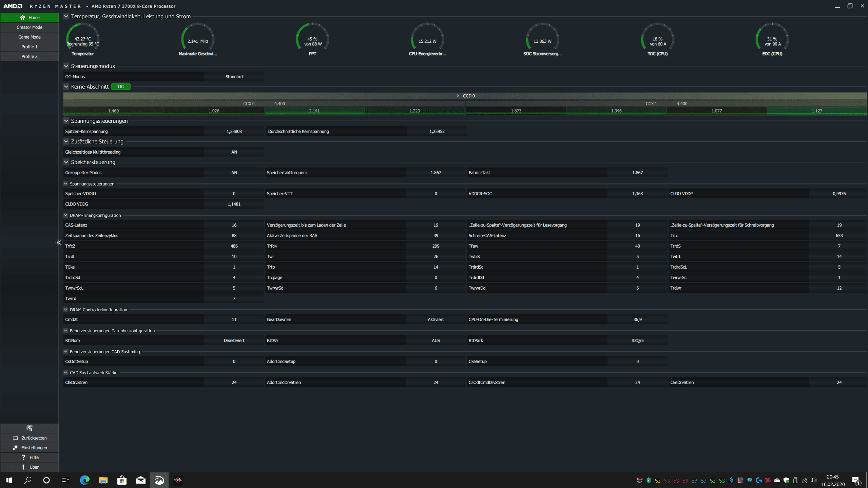The image size is (868, 488).
Task: Collapse the Kerne-Abschnitt section
Action: pyautogui.click(x=66, y=87)
